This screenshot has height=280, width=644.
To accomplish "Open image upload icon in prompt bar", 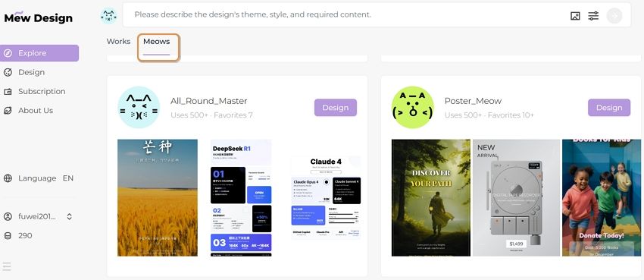I will (x=575, y=16).
